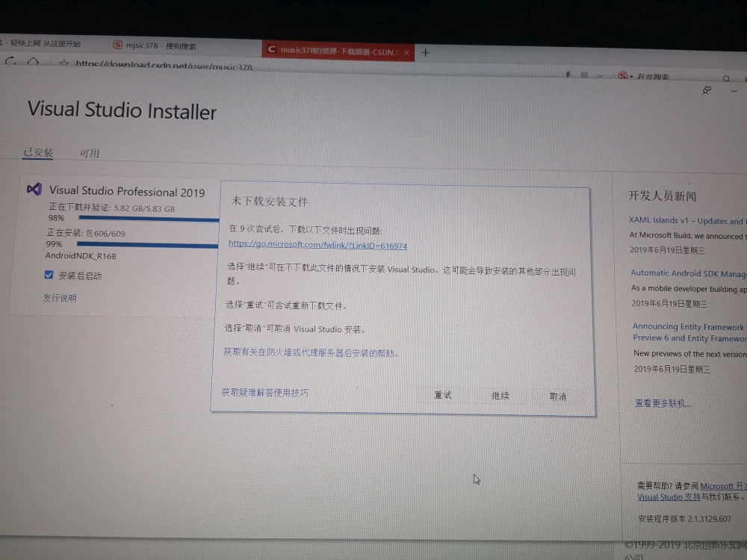
Task: Click the Visual Studio logo icon
Action: click(34, 190)
